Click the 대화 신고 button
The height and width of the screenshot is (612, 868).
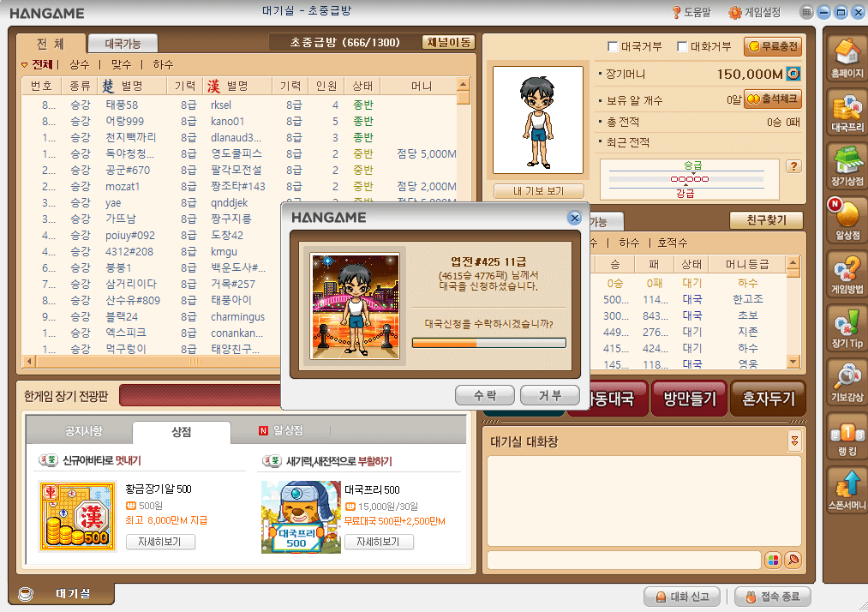point(682,597)
